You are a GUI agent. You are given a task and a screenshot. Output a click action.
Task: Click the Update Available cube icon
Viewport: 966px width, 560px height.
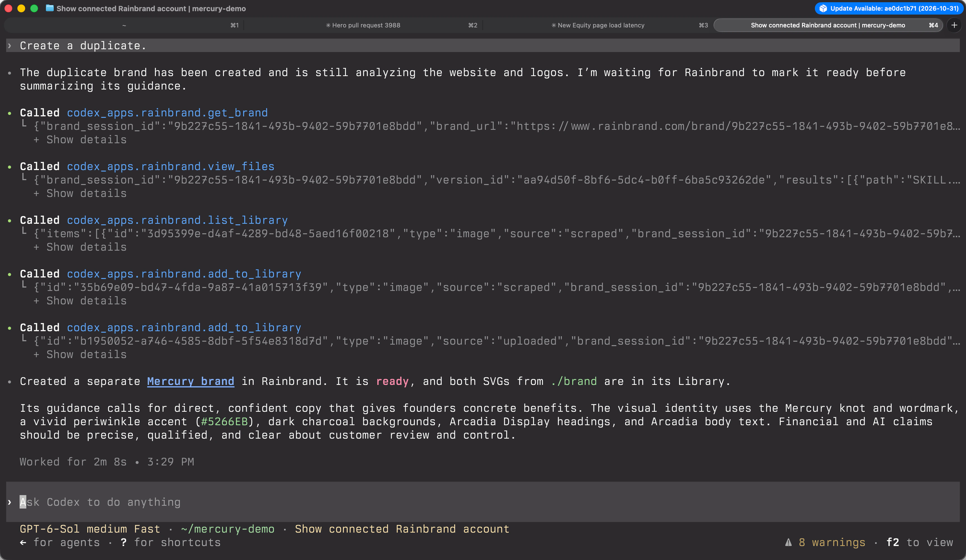pyautogui.click(x=823, y=8)
